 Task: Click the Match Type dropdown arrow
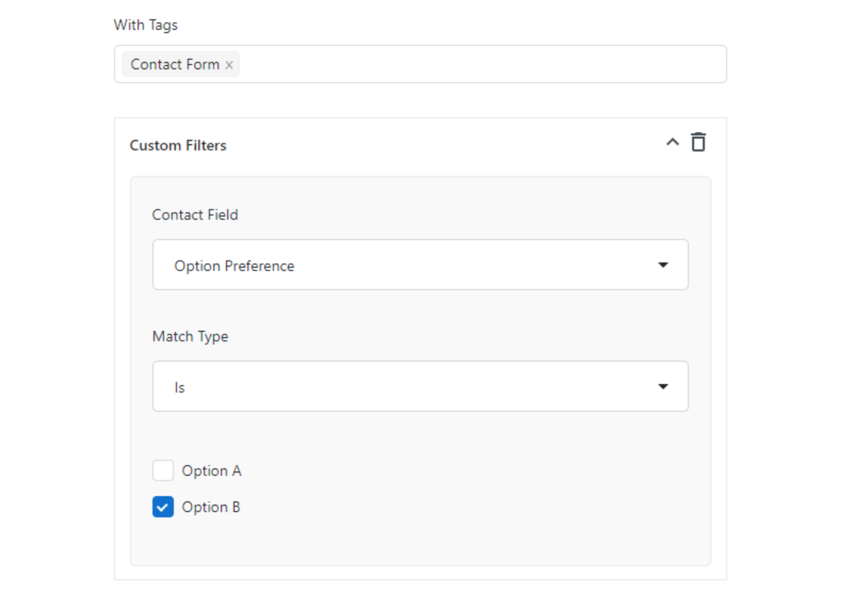[x=663, y=387]
